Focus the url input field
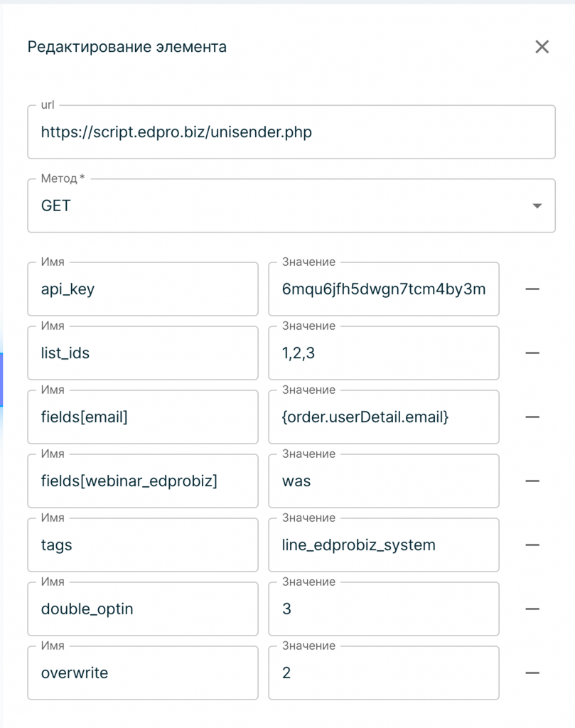The image size is (575, 728). [291, 132]
